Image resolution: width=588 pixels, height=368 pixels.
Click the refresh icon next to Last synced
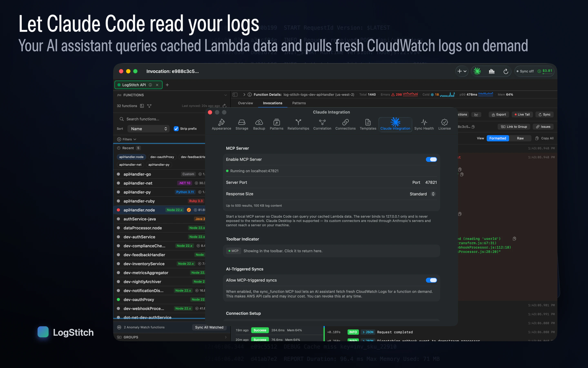(225, 106)
